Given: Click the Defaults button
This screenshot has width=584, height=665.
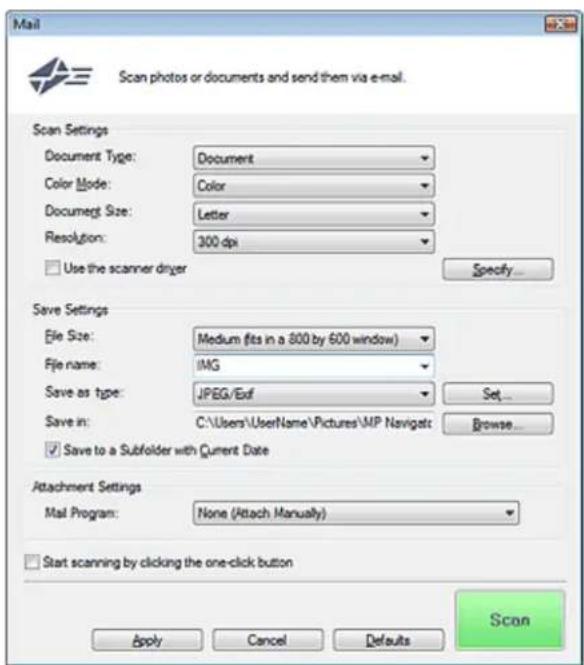Looking at the screenshot, I should (388, 640).
